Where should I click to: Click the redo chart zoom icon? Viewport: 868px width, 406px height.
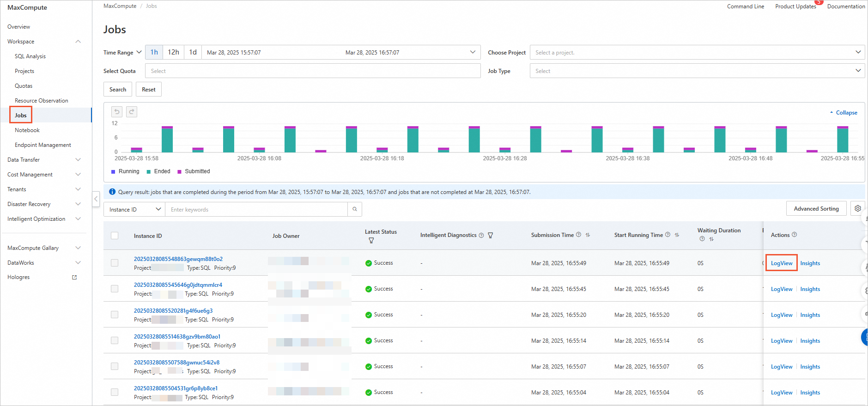coord(132,112)
